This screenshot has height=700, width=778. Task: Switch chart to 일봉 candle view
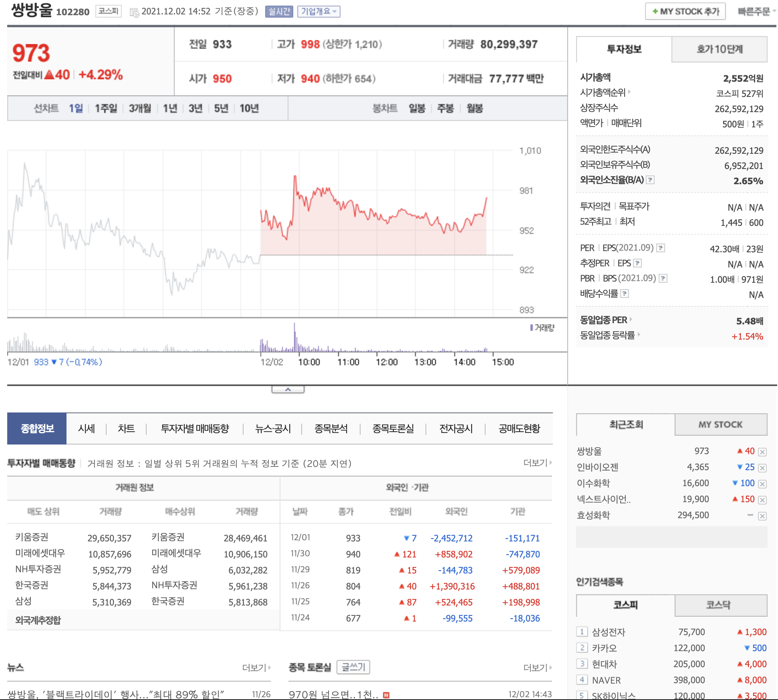click(x=417, y=108)
